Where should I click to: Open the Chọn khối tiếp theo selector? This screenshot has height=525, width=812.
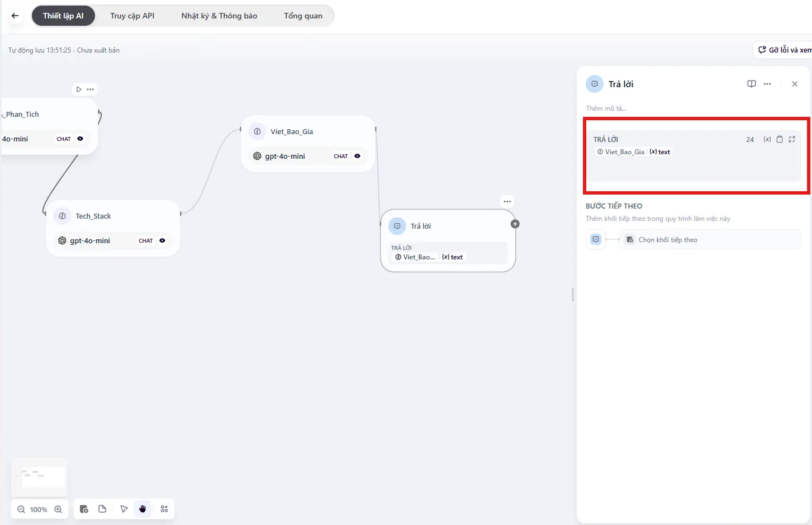point(710,240)
